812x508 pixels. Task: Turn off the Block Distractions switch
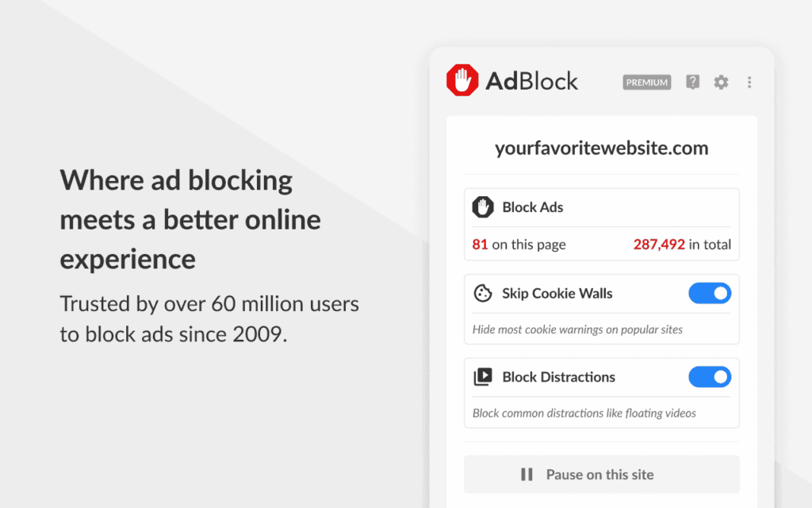point(710,377)
